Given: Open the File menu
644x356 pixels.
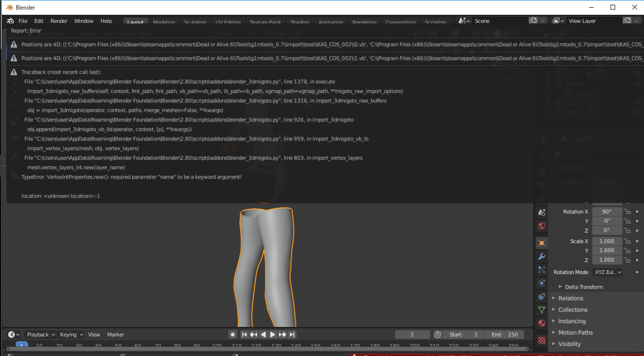Looking at the screenshot, I should click(x=23, y=21).
